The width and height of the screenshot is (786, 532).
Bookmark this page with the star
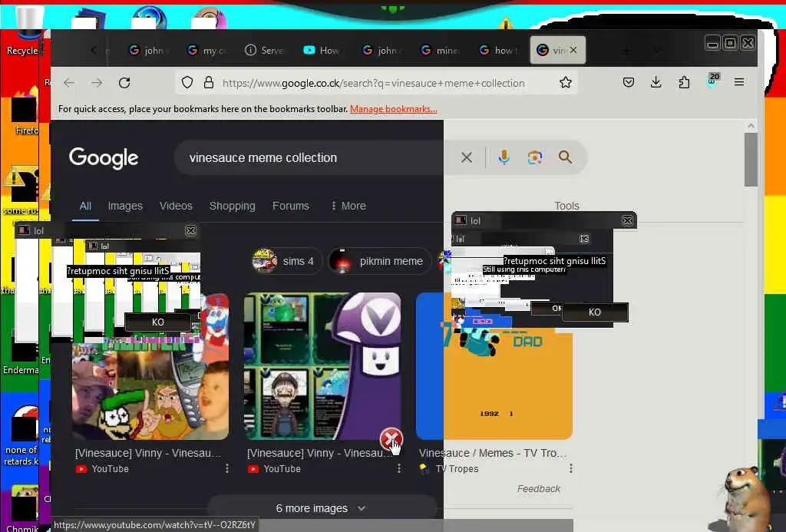[566, 83]
